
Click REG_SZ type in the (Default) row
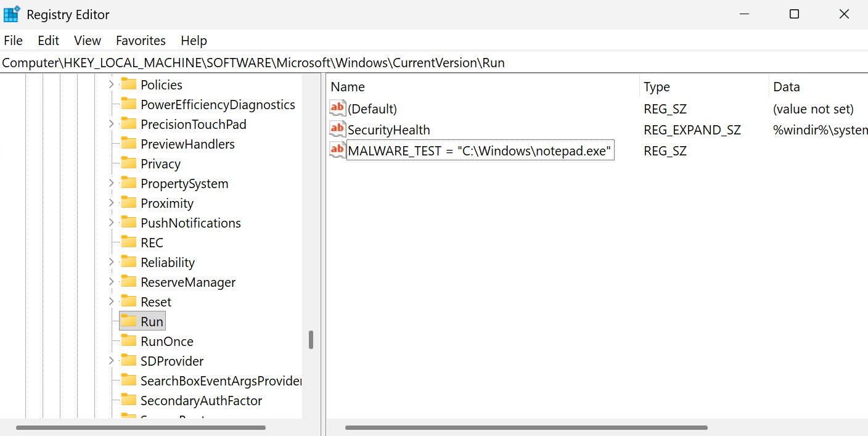[x=665, y=109]
